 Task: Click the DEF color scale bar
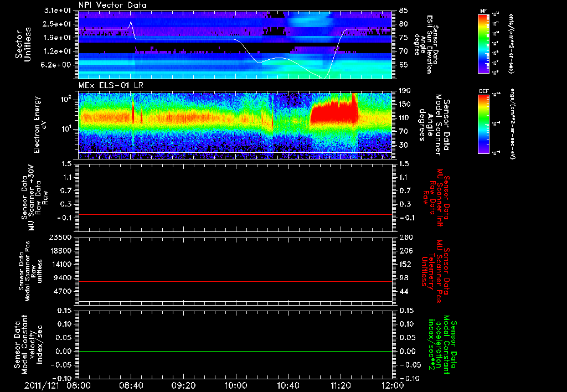pos(484,124)
